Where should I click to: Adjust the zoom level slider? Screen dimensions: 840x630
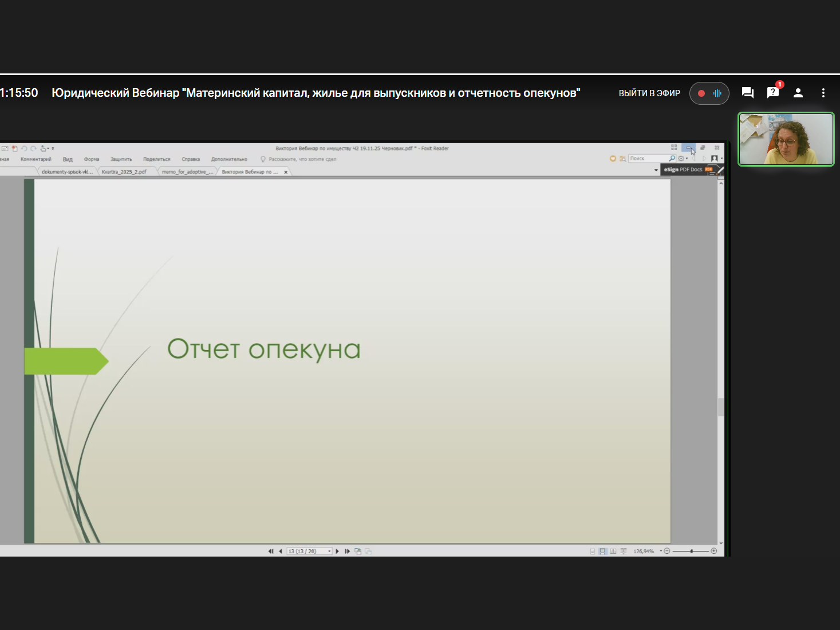pos(692,551)
